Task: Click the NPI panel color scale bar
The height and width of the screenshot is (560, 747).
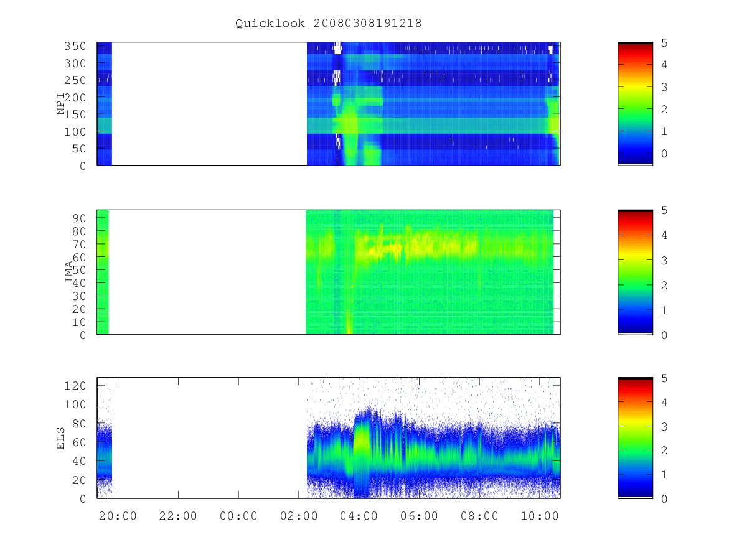Action: [x=635, y=103]
